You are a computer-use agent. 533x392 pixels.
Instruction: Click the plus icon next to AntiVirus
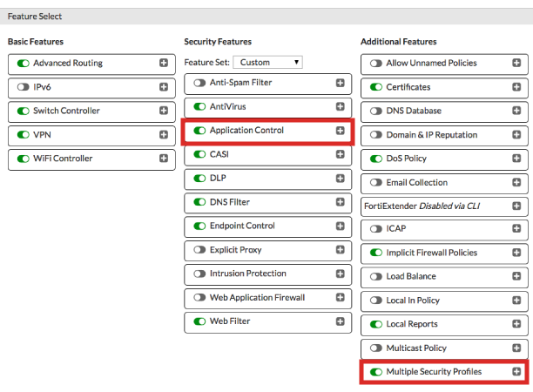click(x=340, y=106)
